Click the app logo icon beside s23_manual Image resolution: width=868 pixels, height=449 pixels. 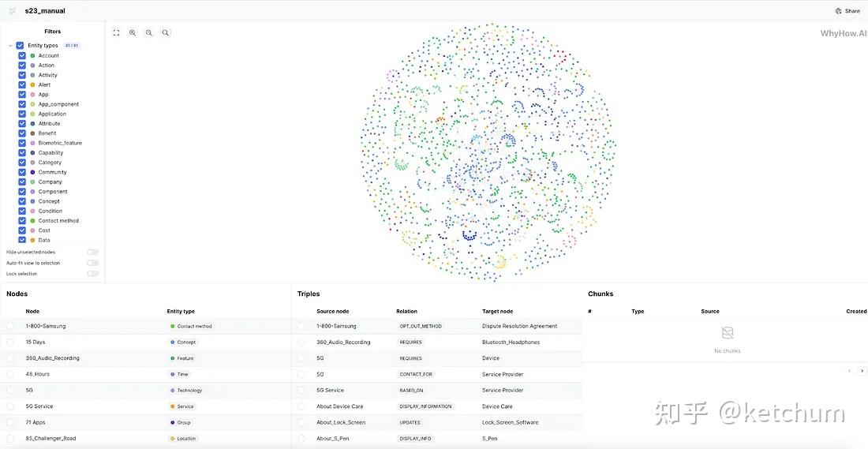point(12,10)
